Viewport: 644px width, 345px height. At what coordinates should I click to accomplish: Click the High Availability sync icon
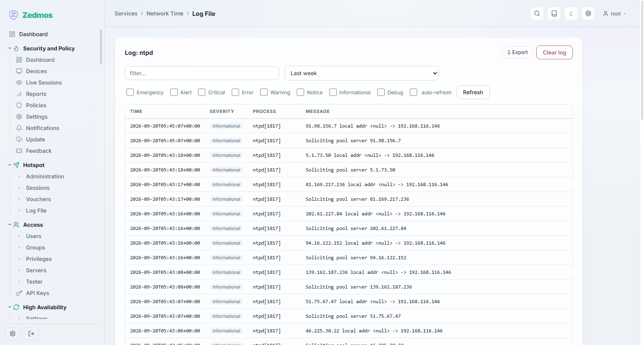pyautogui.click(x=16, y=307)
